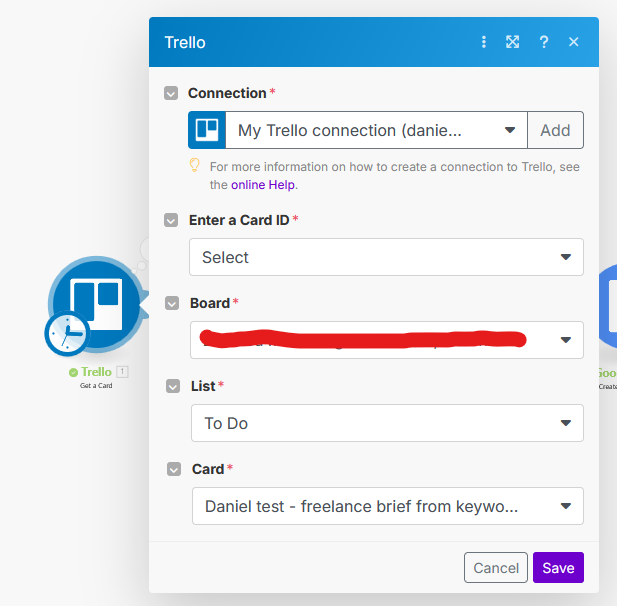Toggle the collapse checkbox beside Enter a Card ID
Viewport: 617px width, 606px height.
tap(171, 220)
